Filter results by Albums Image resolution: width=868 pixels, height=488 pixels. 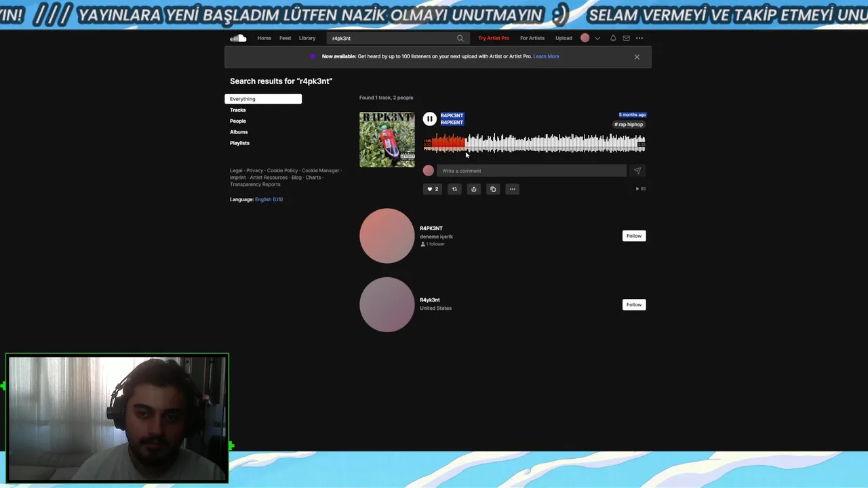coord(239,132)
